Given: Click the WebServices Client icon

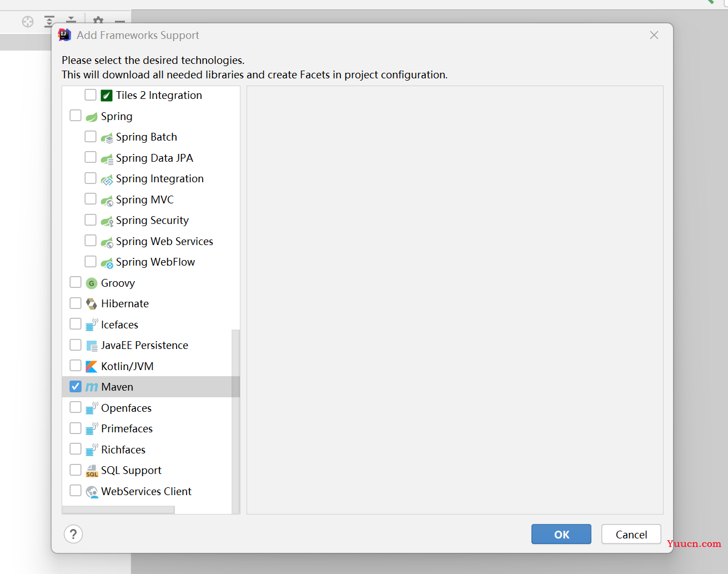Looking at the screenshot, I should pyautogui.click(x=92, y=492).
